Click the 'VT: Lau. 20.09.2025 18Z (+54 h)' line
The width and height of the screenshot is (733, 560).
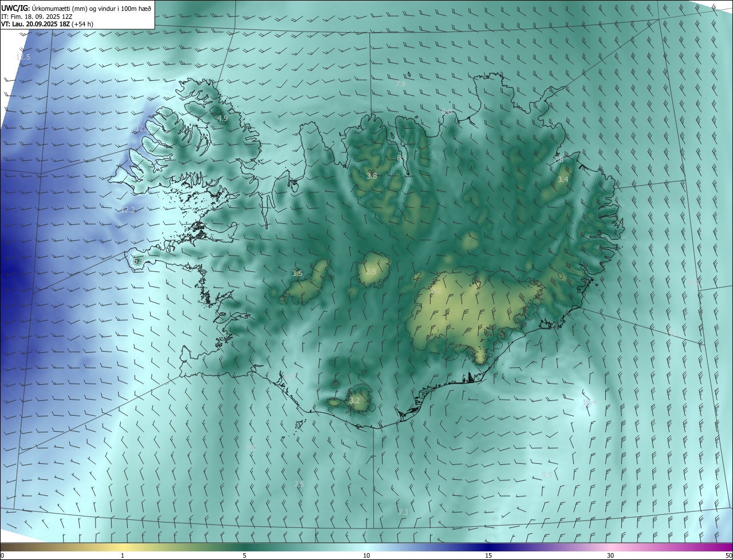coord(48,24)
